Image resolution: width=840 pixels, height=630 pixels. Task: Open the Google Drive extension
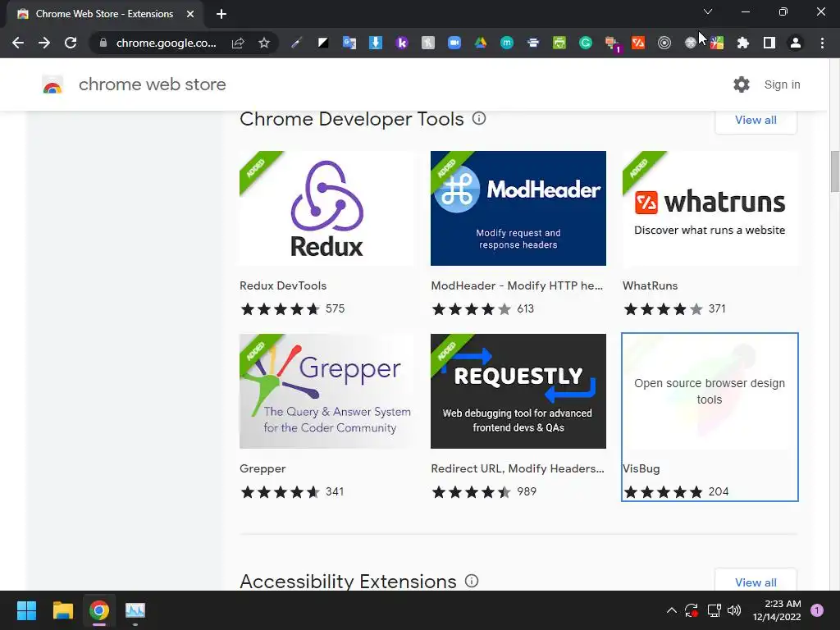click(x=481, y=43)
